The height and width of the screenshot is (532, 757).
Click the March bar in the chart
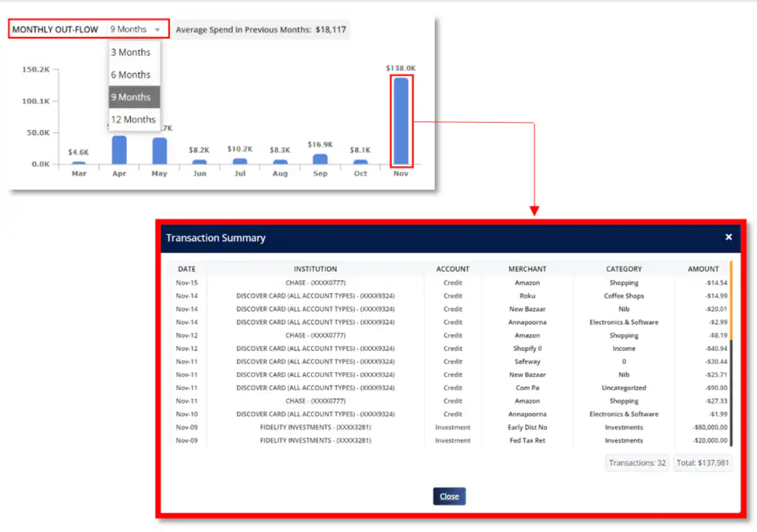(x=79, y=163)
